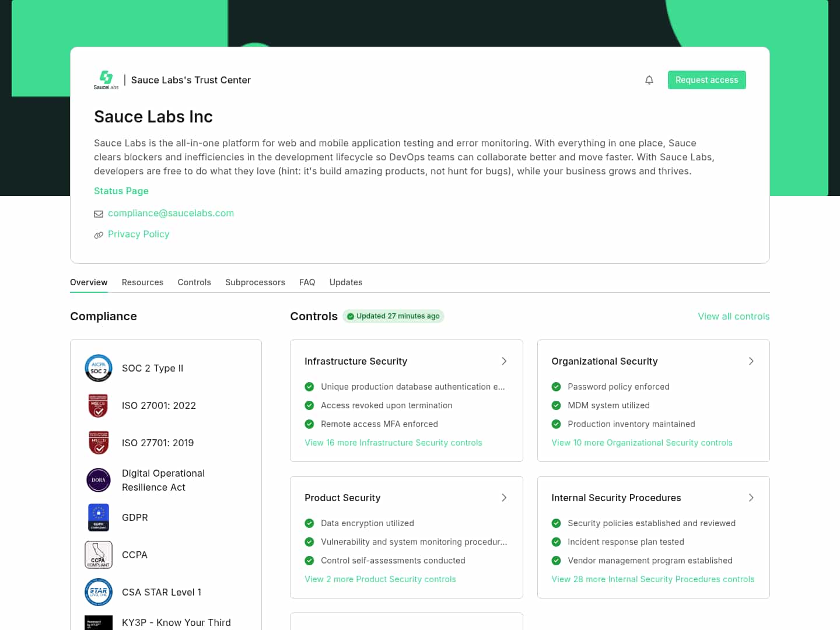Select the ISO 27001: 2022 text

point(159,405)
